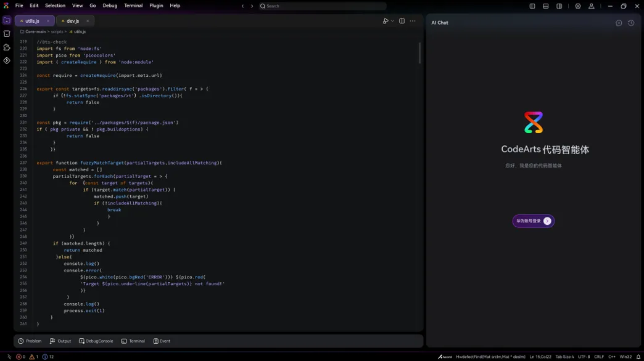
Task: Close the utils.js tab
Action: [x=47, y=21]
